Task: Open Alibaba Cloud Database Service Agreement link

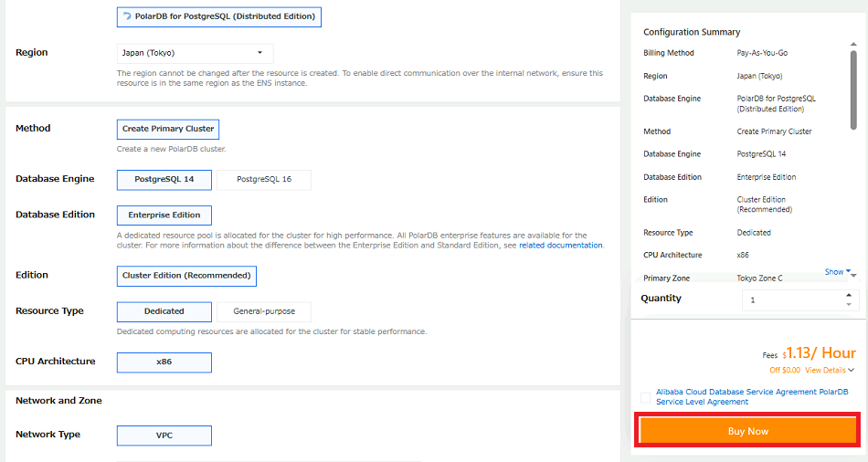Action: pos(736,392)
